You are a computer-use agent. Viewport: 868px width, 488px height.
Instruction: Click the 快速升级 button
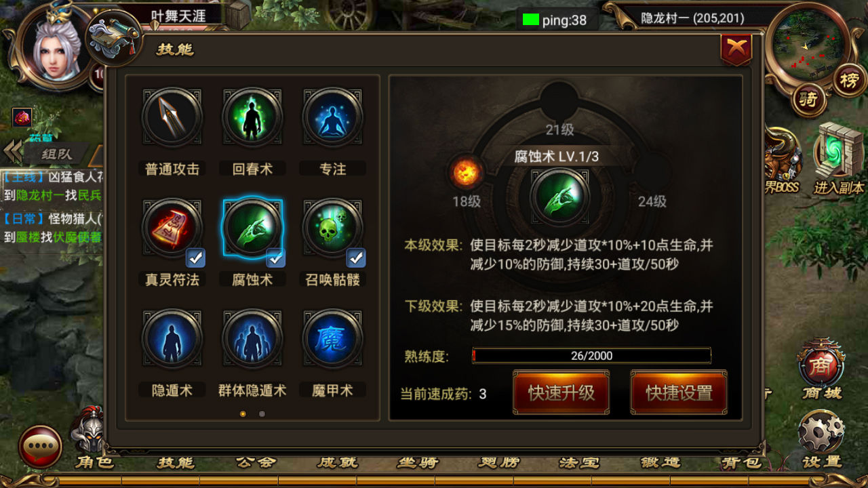(561, 392)
